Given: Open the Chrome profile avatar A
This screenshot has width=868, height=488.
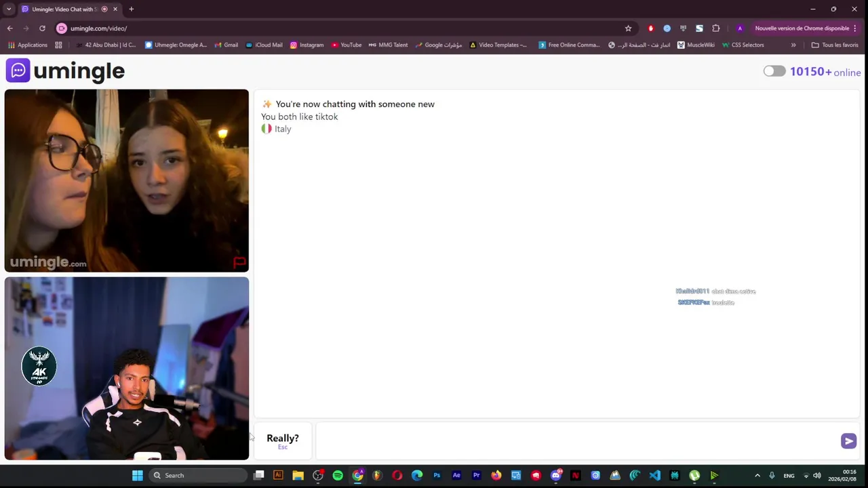Looking at the screenshot, I should click(x=740, y=28).
